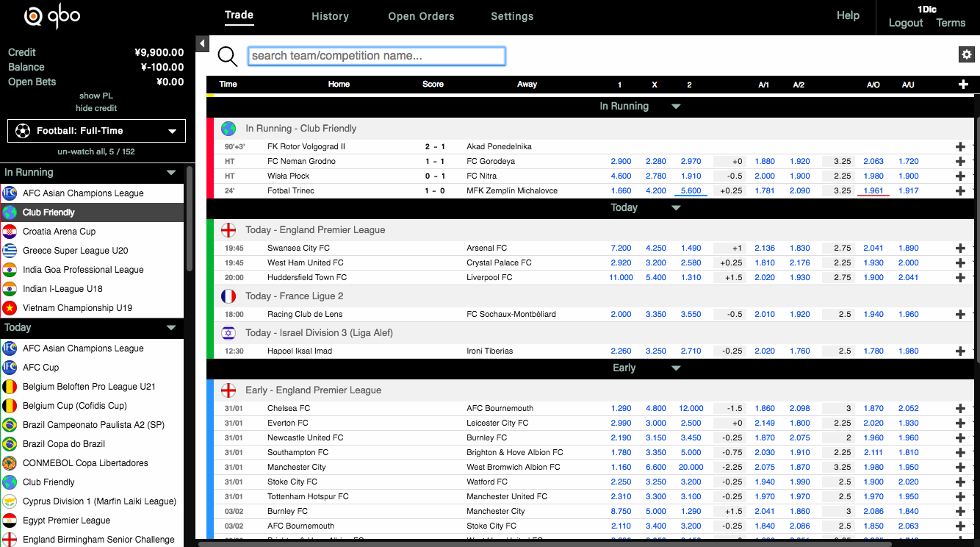The width and height of the screenshot is (980, 547).
Task: Click the bottom horizontal scrollbar
Action: tap(544, 544)
